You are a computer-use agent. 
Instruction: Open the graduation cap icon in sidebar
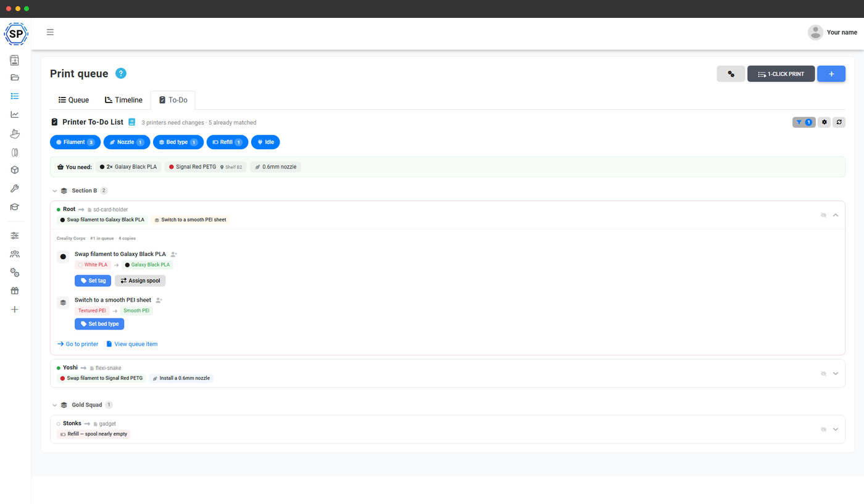(15, 207)
